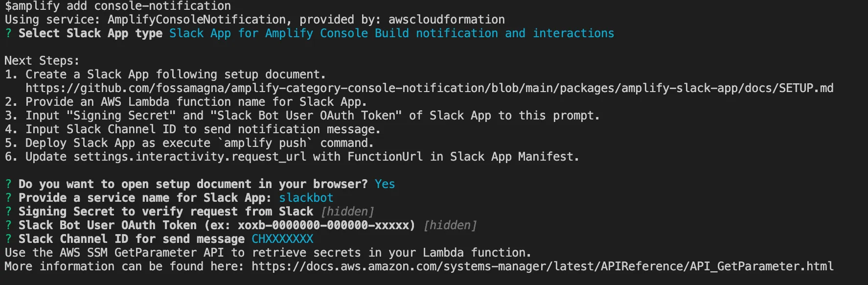Click the question mark before 'Select Slack App type'
This screenshot has height=285, width=868.
point(8,33)
